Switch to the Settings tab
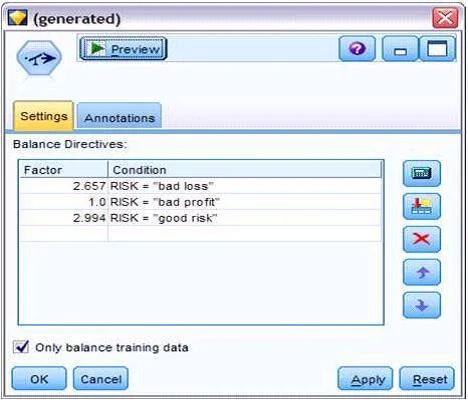468x400 pixels. [43, 116]
